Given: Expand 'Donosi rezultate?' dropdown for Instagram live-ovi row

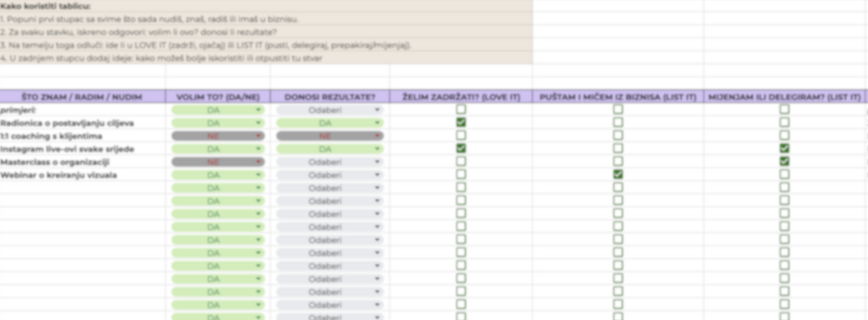Looking at the screenshot, I should coord(330,148).
